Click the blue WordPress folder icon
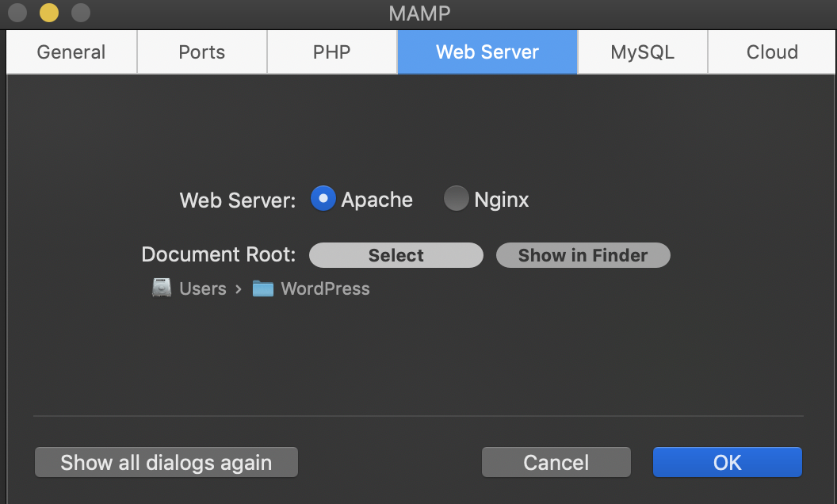837x504 pixels. pyautogui.click(x=263, y=288)
